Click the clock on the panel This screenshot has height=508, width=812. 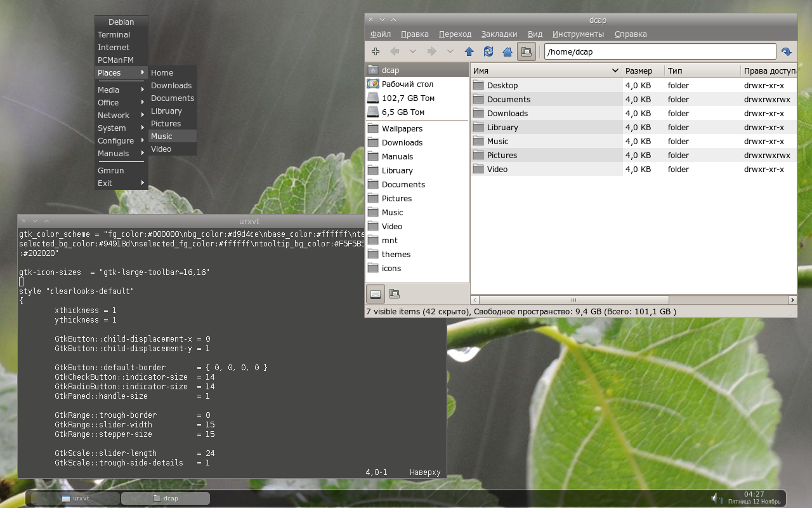(754, 498)
